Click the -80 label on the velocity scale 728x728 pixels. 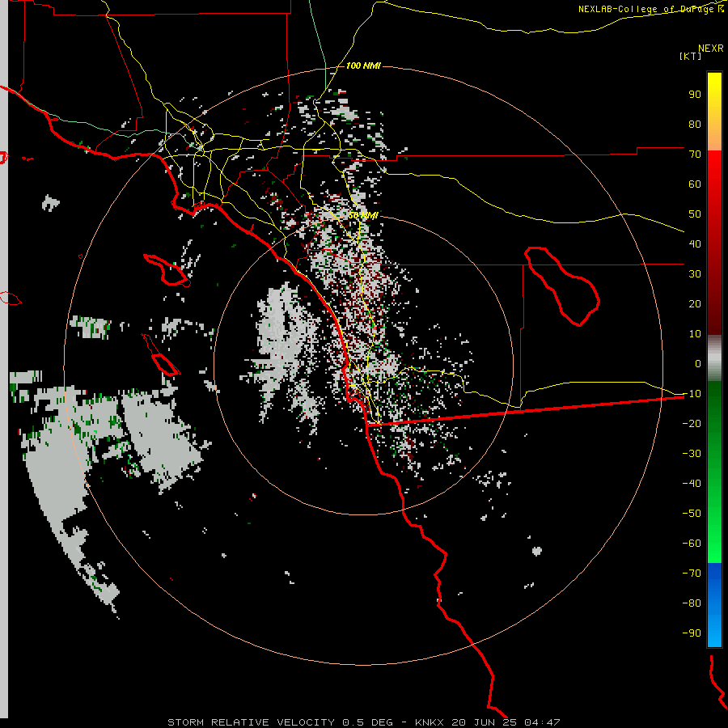point(692,603)
